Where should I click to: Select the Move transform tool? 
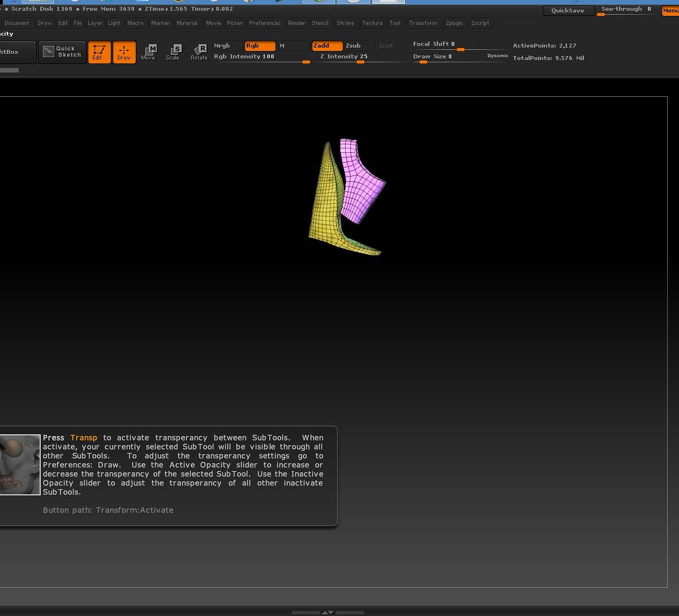coord(148,52)
